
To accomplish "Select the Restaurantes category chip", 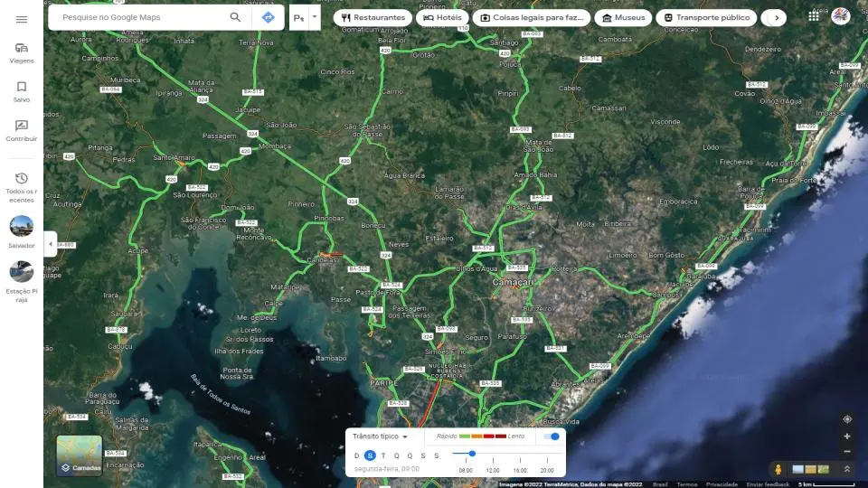I will click(x=373, y=17).
